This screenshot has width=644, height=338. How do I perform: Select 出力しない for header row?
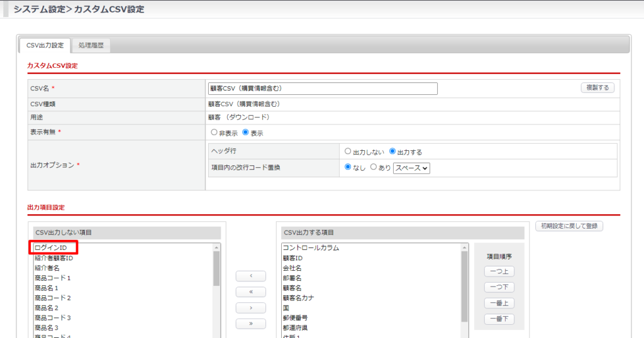(x=348, y=151)
